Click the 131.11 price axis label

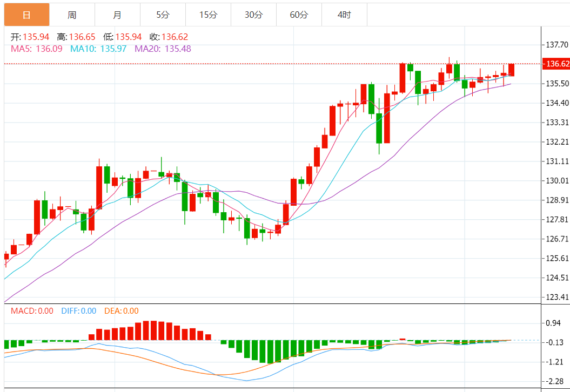(557, 161)
